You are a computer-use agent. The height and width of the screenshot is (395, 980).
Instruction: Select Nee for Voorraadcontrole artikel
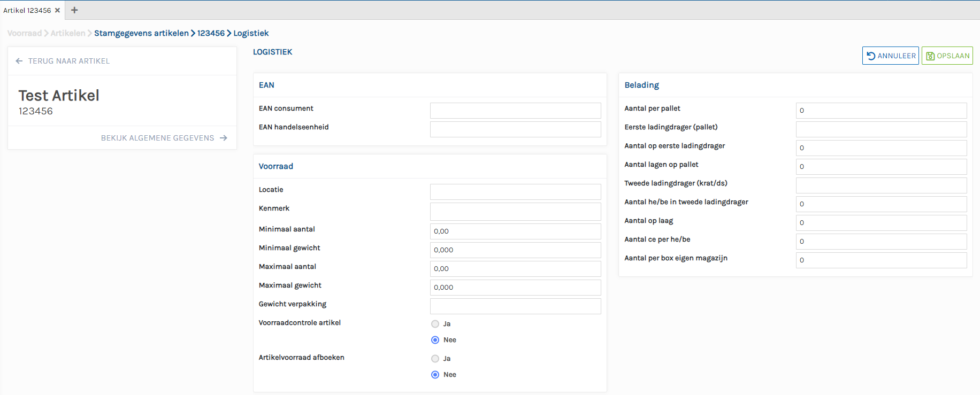click(x=435, y=340)
